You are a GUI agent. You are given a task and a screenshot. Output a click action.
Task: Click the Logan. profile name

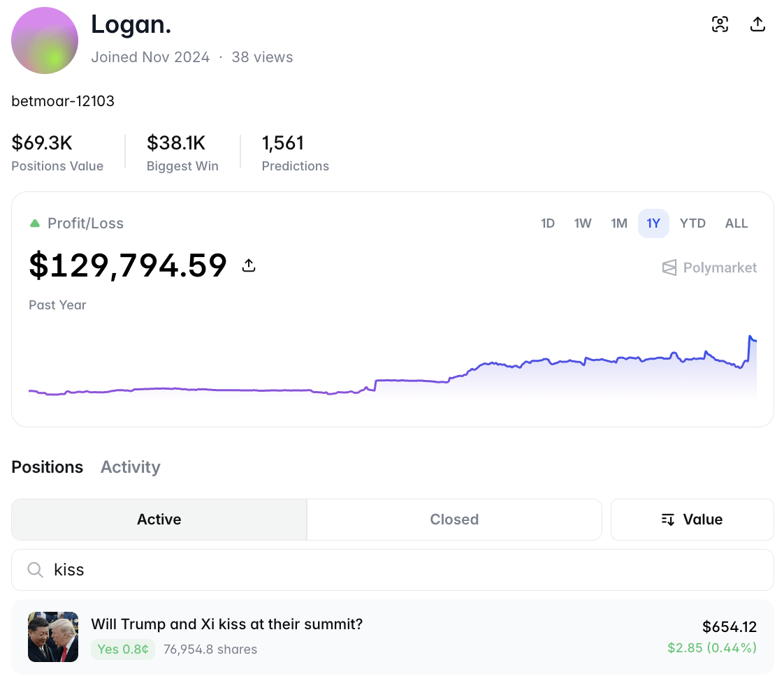tap(131, 24)
